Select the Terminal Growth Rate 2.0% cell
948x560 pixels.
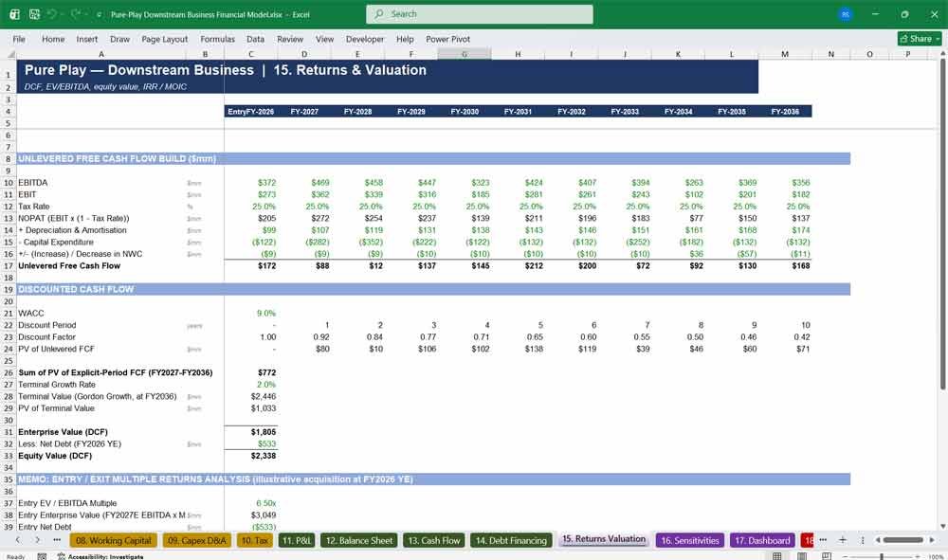pyautogui.click(x=250, y=385)
